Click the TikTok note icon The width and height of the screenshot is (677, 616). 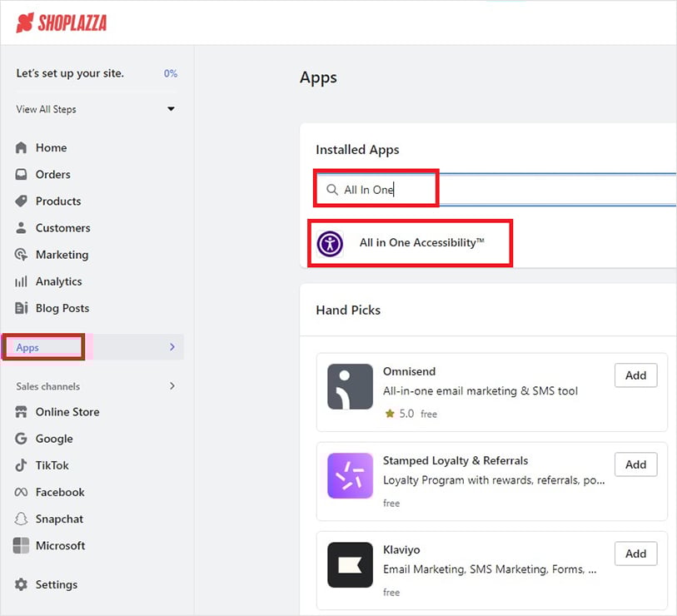point(21,465)
